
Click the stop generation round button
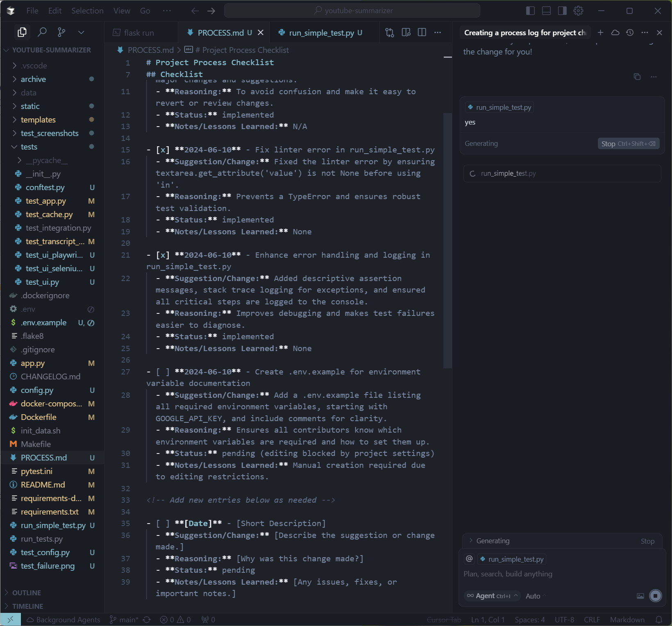[655, 596]
